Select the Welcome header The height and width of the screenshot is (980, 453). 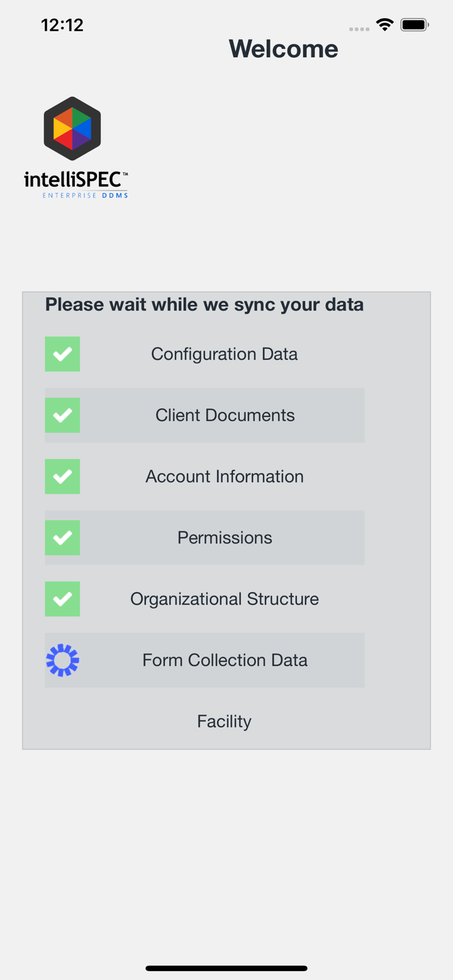283,48
